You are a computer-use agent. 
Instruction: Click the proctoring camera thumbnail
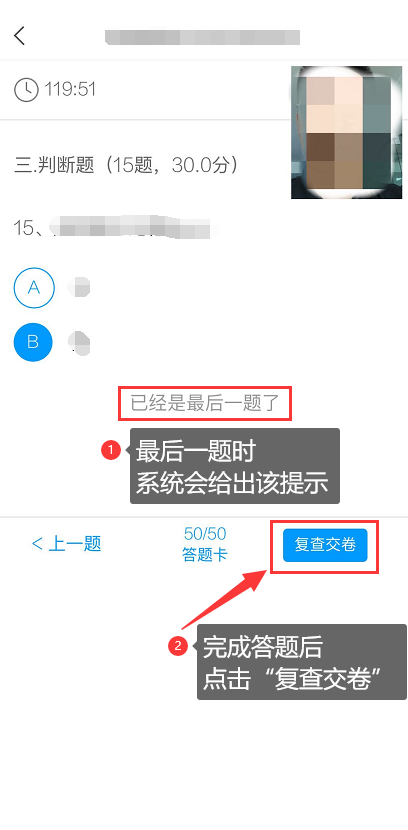[x=346, y=132]
